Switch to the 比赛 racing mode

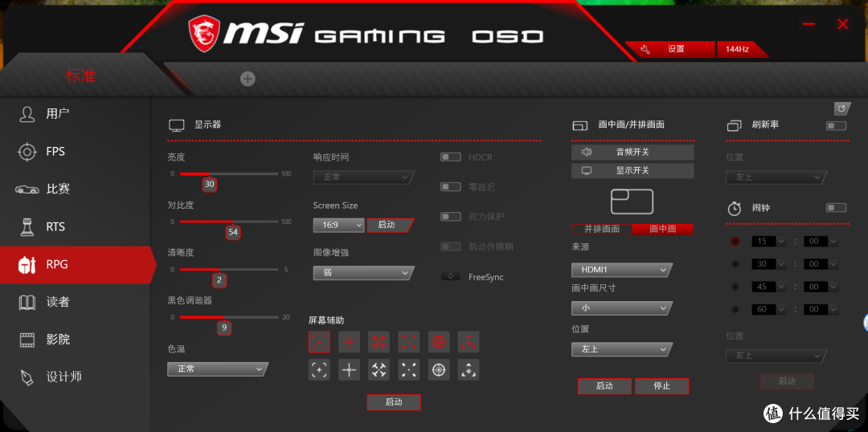(76, 190)
